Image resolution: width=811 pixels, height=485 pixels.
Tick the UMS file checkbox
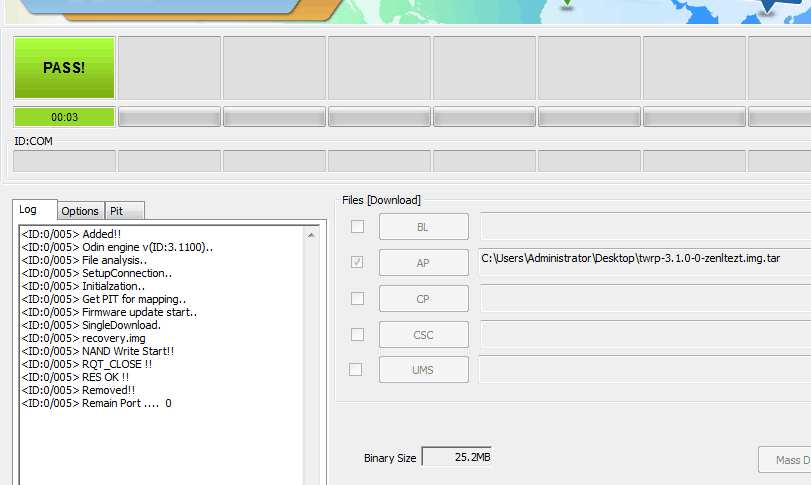[355, 370]
